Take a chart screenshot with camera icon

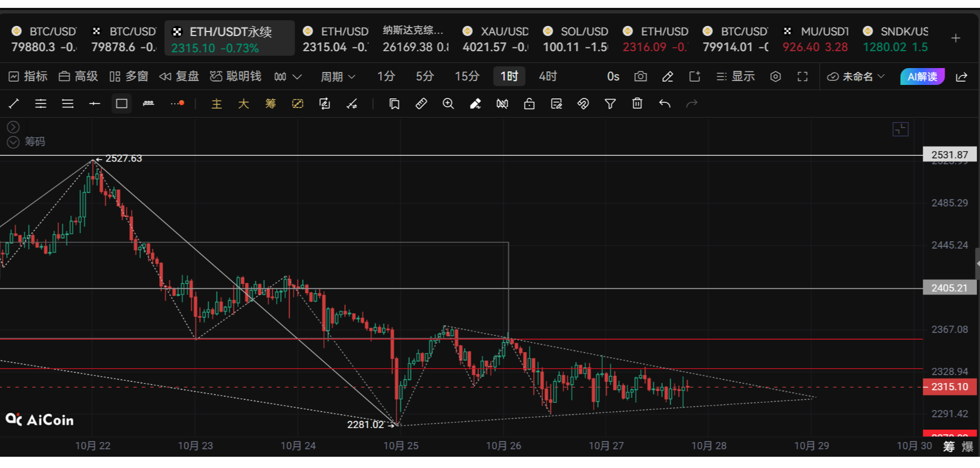(x=640, y=76)
